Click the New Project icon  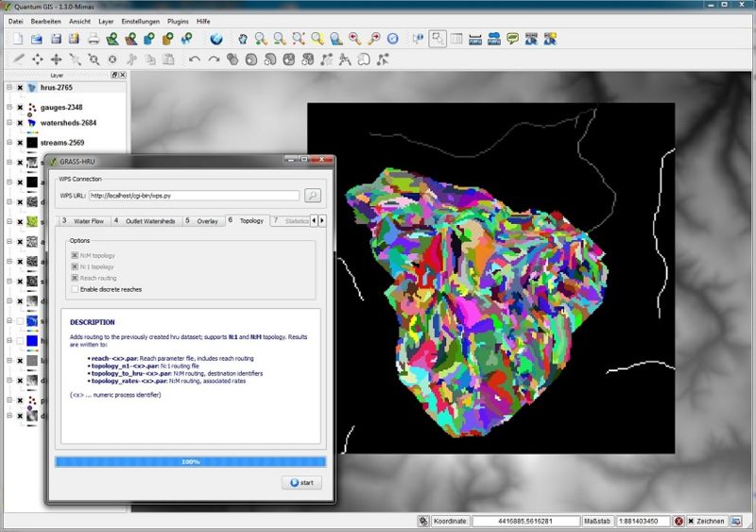tap(17, 39)
